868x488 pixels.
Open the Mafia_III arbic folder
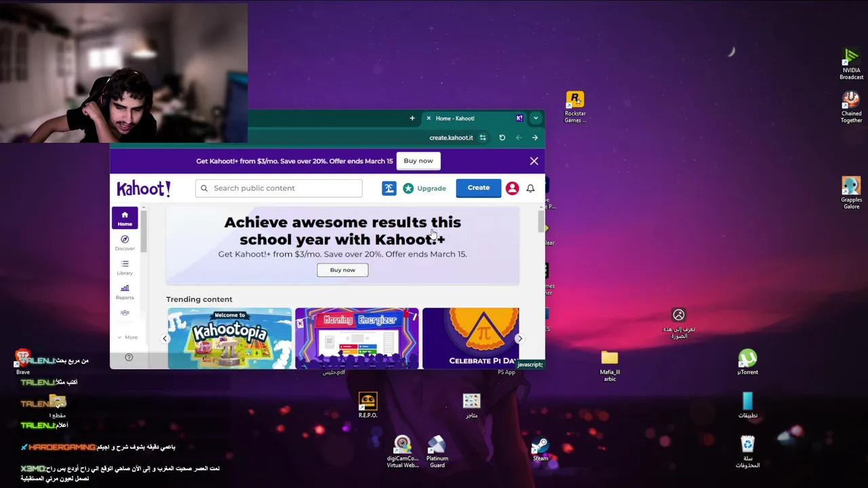click(x=610, y=366)
